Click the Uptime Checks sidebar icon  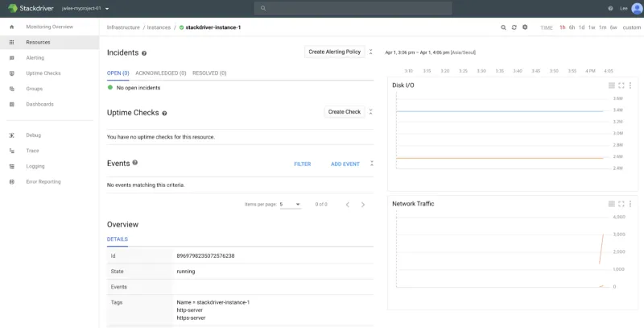(11, 73)
